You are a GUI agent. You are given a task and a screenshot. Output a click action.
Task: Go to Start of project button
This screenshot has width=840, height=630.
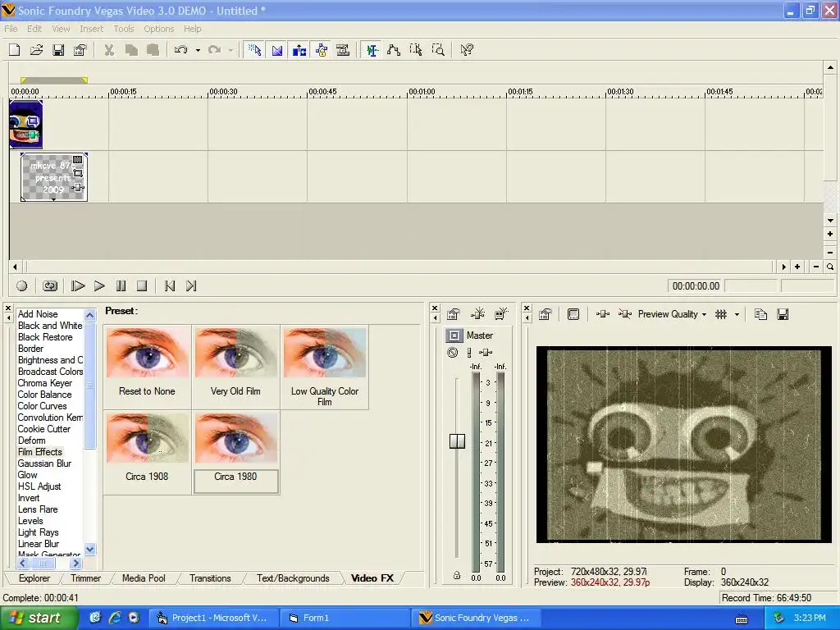click(170, 286)
